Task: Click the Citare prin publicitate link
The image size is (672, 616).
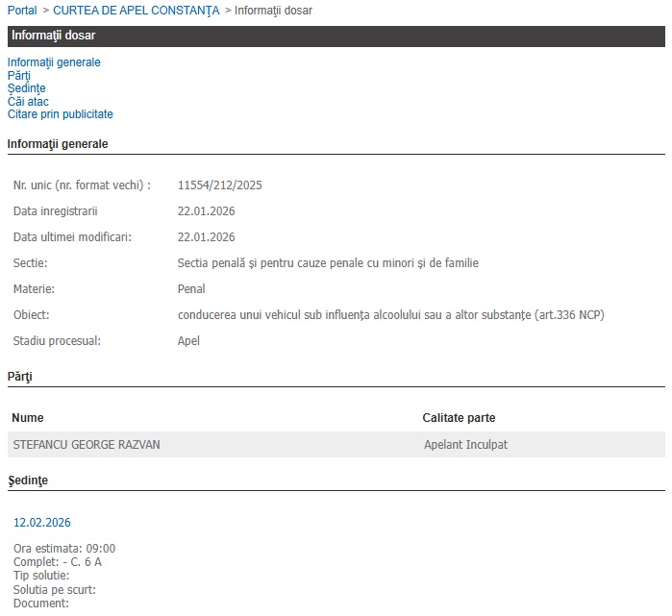Action: [x=60, y=114]
